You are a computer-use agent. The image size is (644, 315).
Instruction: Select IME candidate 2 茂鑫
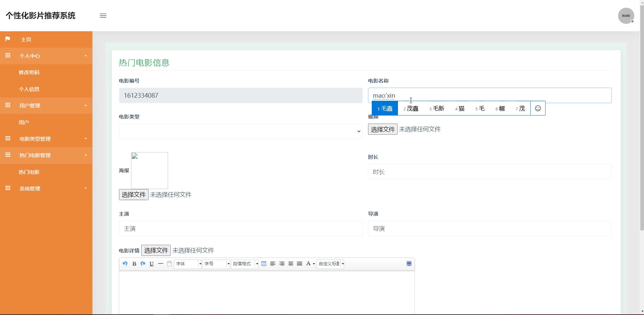pyautogui.click(x=411, y=108)
